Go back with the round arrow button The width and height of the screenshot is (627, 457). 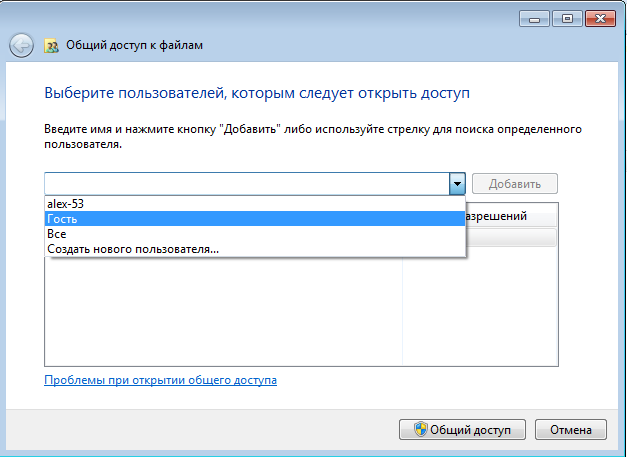click(x=21, y=45)
